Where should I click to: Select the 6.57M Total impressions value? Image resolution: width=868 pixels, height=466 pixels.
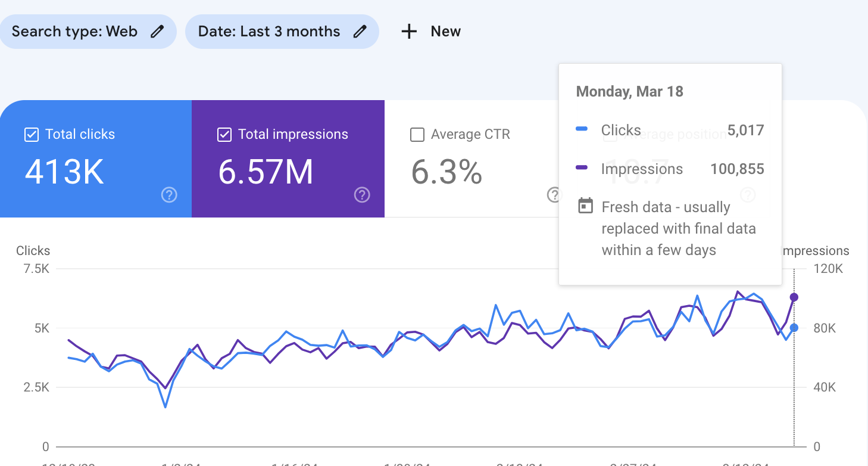(x=266, y=172)
